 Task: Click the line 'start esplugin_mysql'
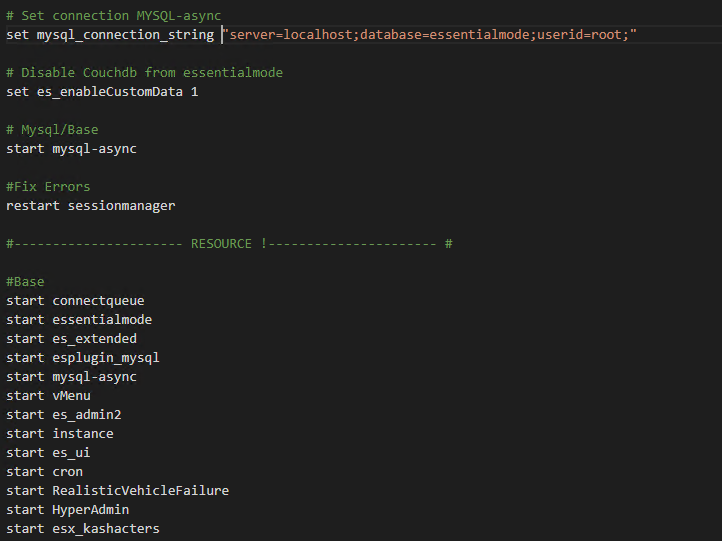(x=83, y=358)
